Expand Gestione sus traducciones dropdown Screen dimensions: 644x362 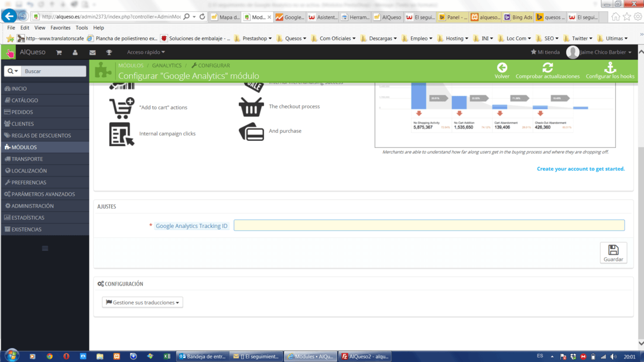tap(142, 302)
